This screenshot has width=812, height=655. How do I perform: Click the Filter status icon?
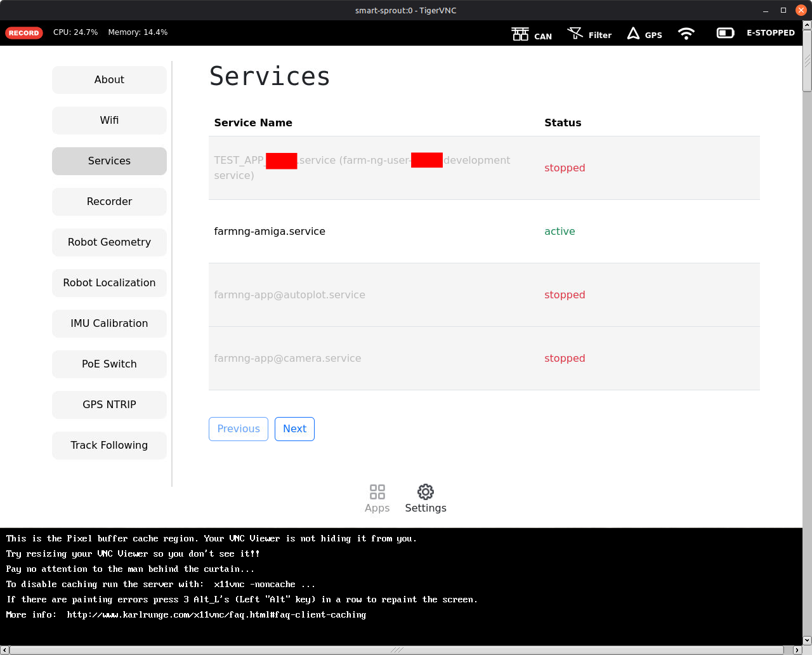click(x=575, y=34)
